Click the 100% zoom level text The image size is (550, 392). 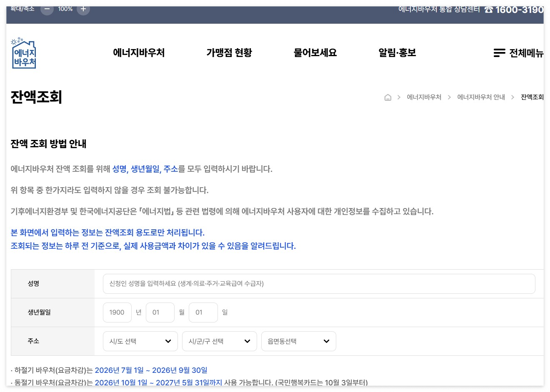pyautogui.click(x=65, y=9)
